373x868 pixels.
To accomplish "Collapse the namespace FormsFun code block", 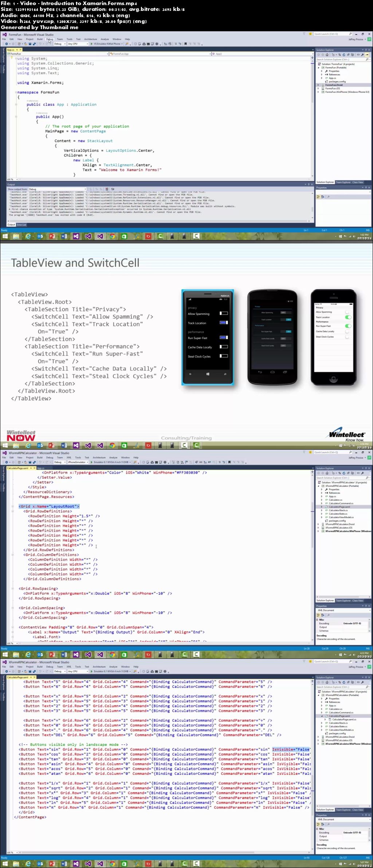I will coord(16,92).
